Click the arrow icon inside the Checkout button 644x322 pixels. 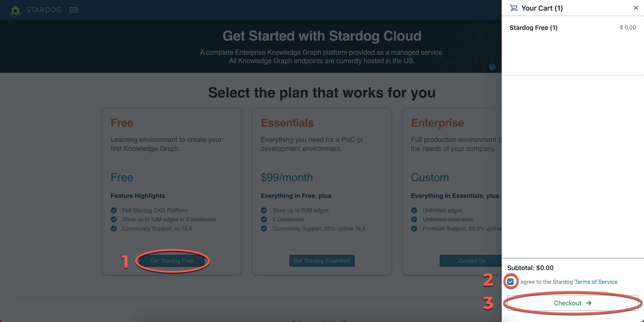(589, 303)
